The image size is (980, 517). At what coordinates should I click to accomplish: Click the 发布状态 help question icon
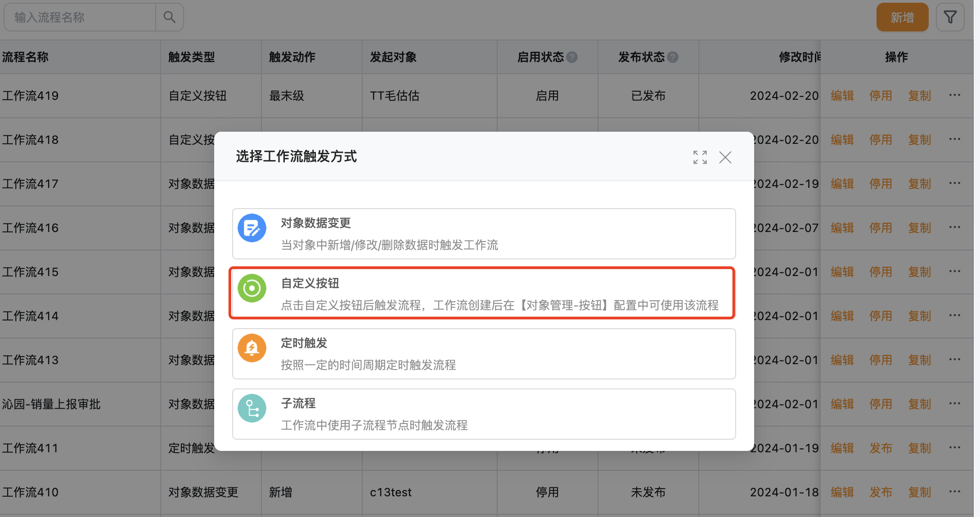[673, 57]
